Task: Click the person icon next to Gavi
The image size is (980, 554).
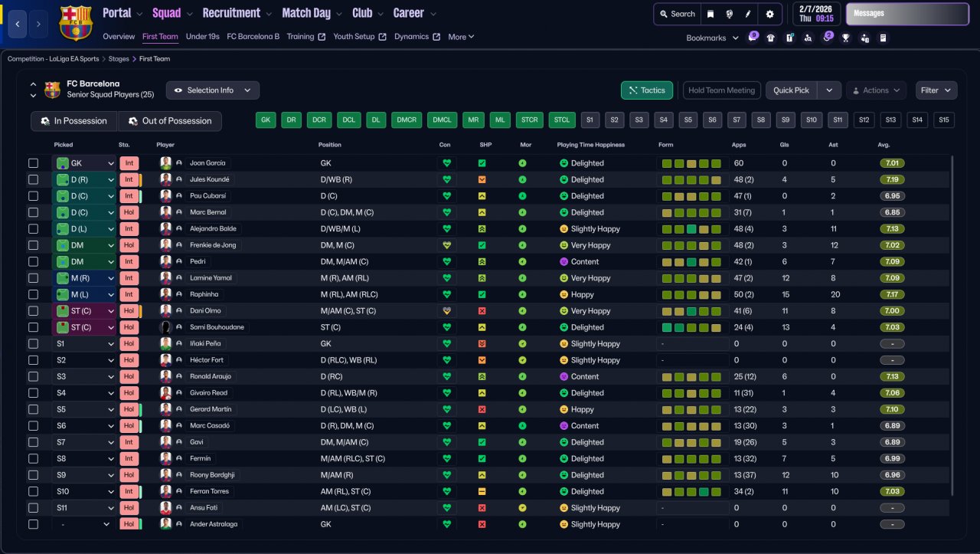Action: click(179, 442)
